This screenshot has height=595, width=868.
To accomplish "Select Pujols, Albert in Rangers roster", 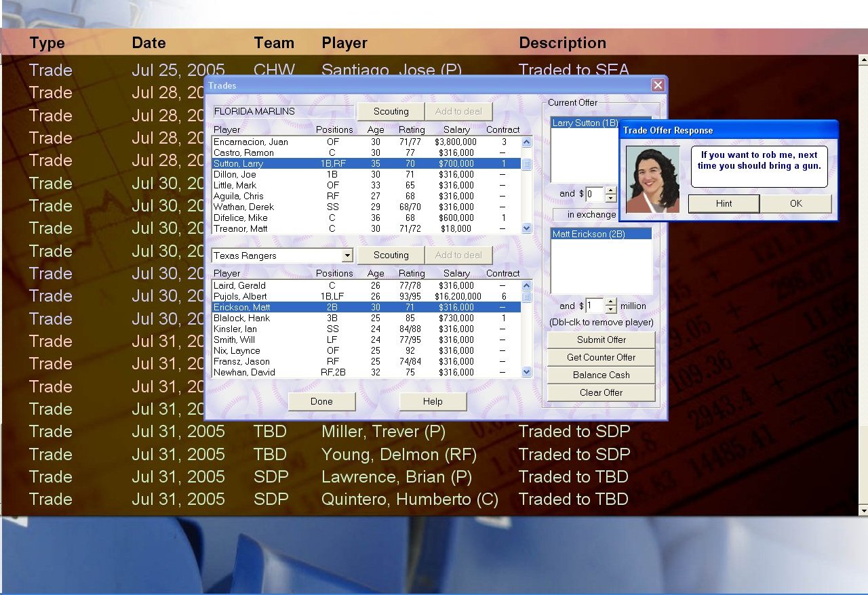I will coord(240,296).
